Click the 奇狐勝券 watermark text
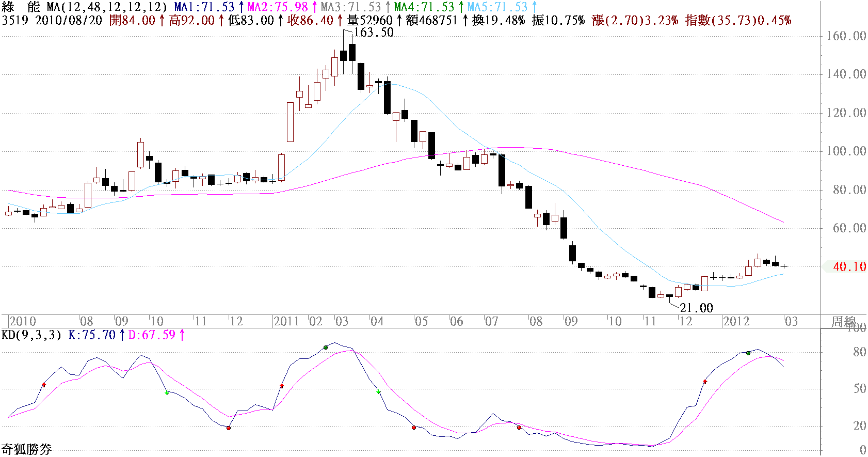 26,449
